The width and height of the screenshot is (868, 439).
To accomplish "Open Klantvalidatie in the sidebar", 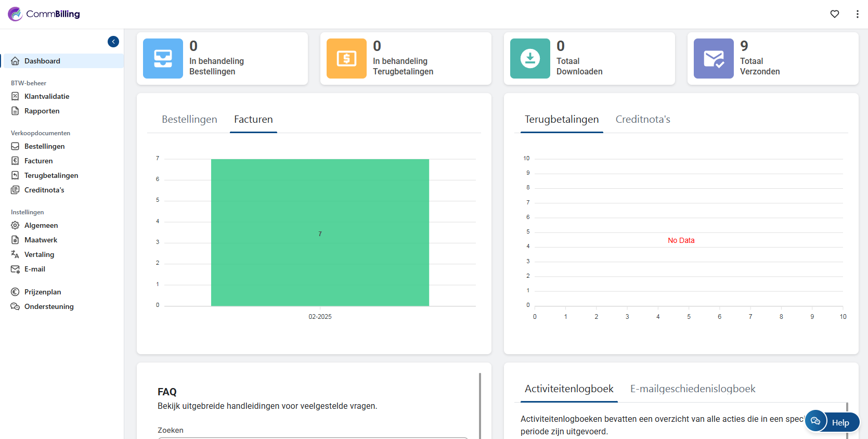I will (x=47, y=96).
